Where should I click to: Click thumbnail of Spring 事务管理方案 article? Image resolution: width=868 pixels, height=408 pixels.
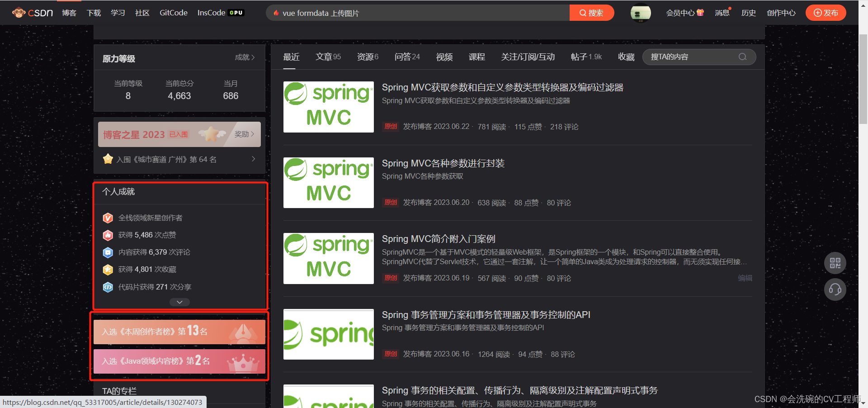(x=329, y=334)
